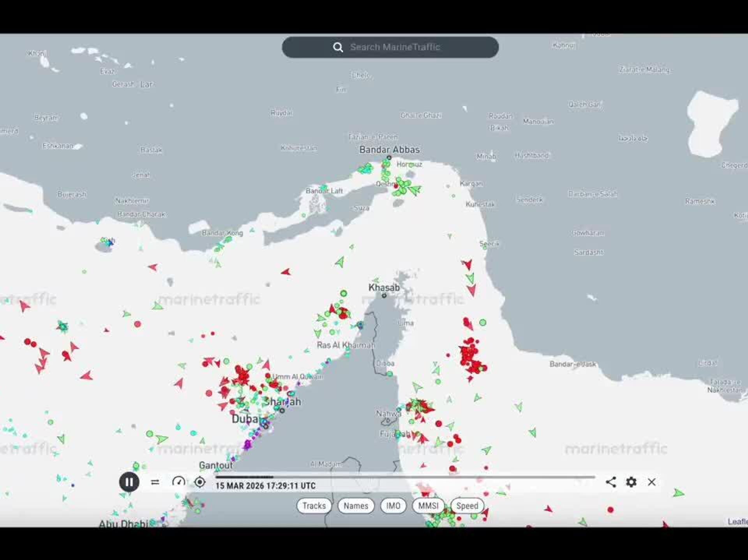Pause the vessel playback
Image resolution: width=748 pixels, height=560 pixels.
pyautogui.click(x=129, y=482)
